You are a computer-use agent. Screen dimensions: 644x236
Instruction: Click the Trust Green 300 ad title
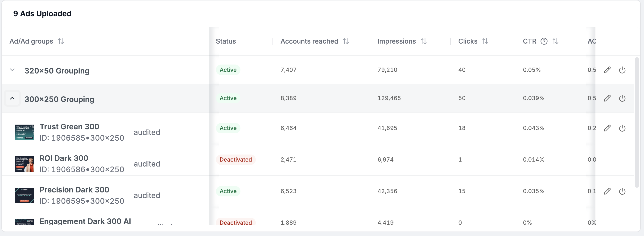(69, 127)
